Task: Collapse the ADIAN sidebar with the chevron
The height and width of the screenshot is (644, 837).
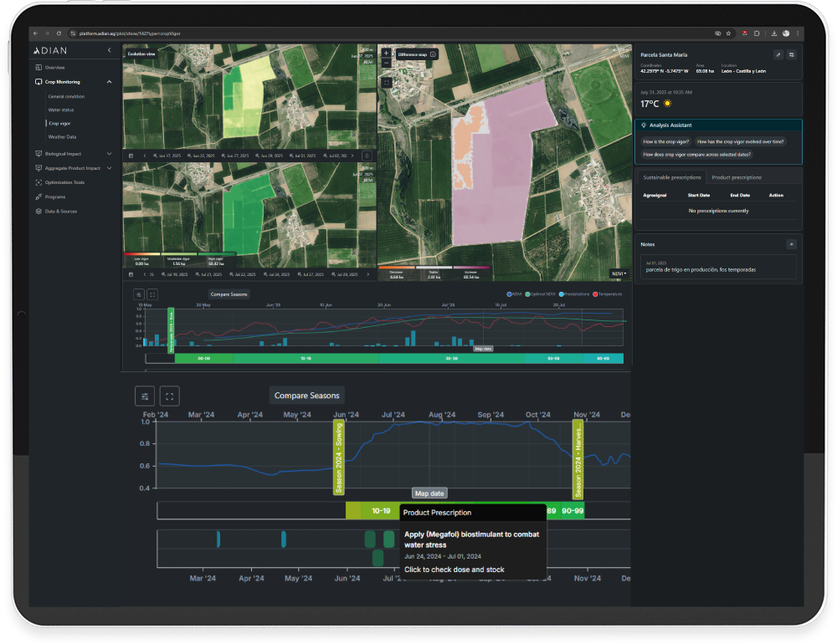Action: click(110, 50)
